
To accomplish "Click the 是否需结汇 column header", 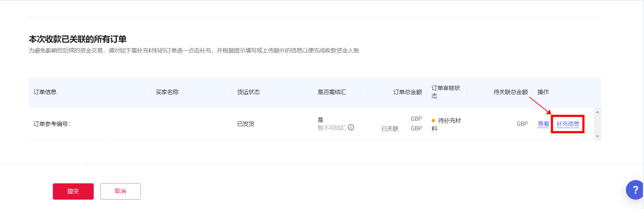I will click(x=332, y=92).
